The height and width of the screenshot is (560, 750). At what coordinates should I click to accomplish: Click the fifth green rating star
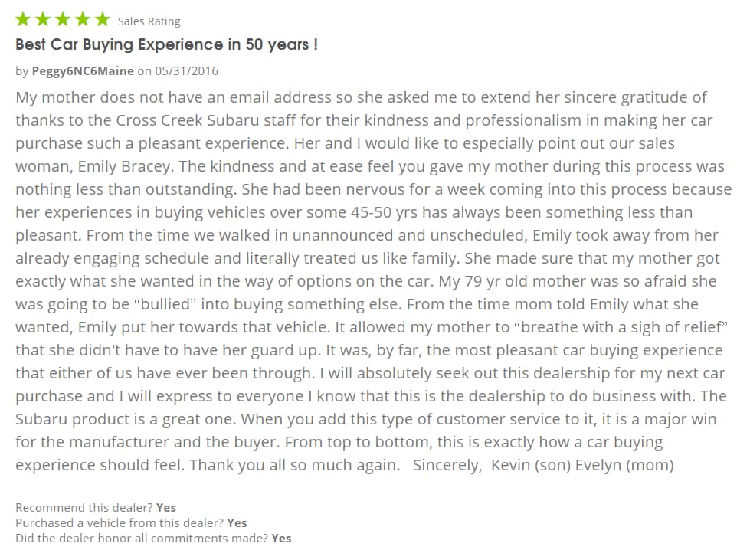[103, 19]
